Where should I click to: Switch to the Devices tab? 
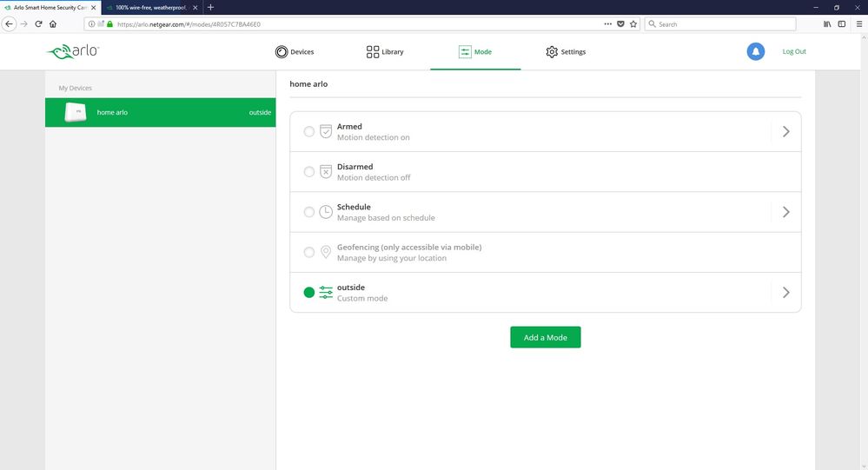[x=295, y=52]
